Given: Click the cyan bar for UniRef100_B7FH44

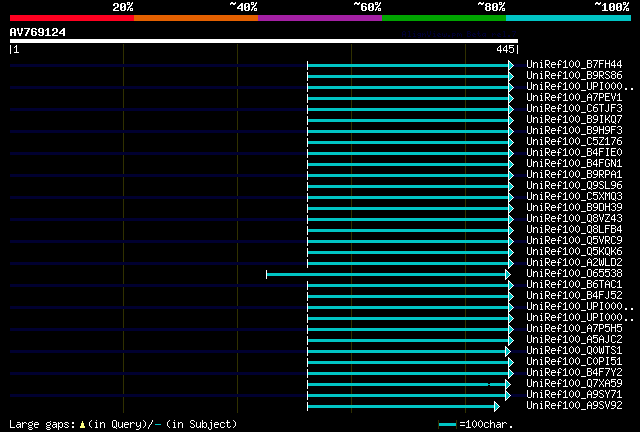Looking at the screenshot, I should pyautogui.click(x=410, y=65).
